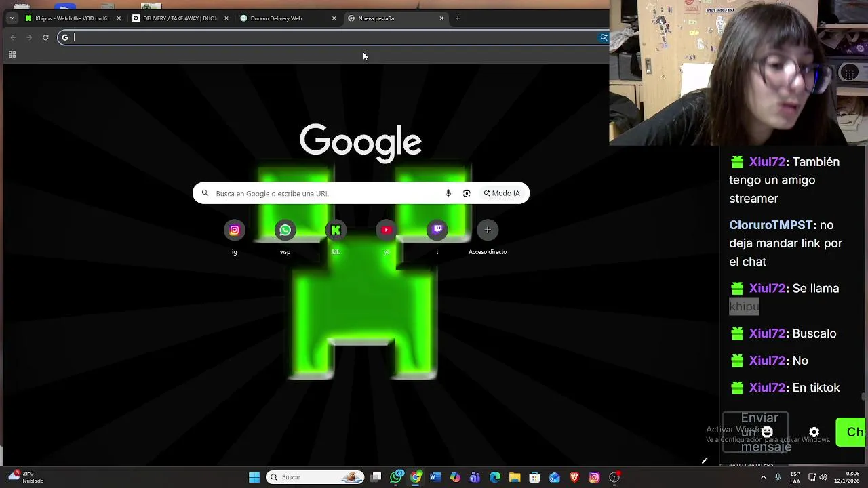Switch to DELIVERY / TAKE AWAY tab

pyautogui.click(x=180, y=18)
